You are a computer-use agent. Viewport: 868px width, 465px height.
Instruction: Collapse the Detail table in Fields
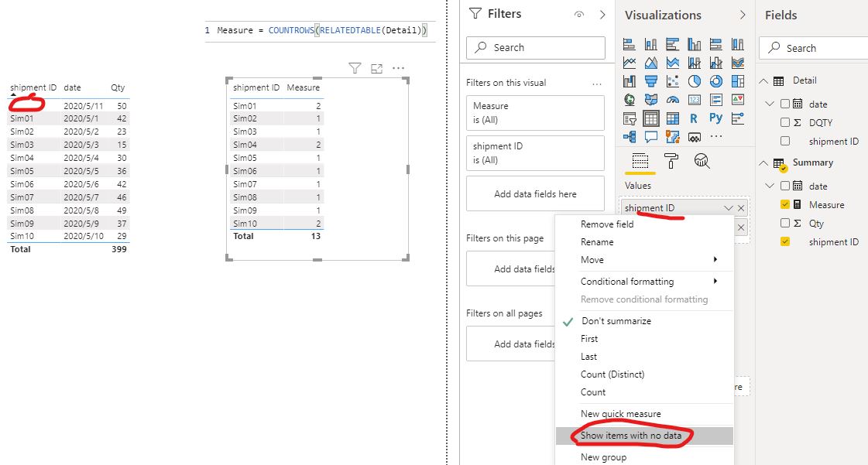coord(763,80)
